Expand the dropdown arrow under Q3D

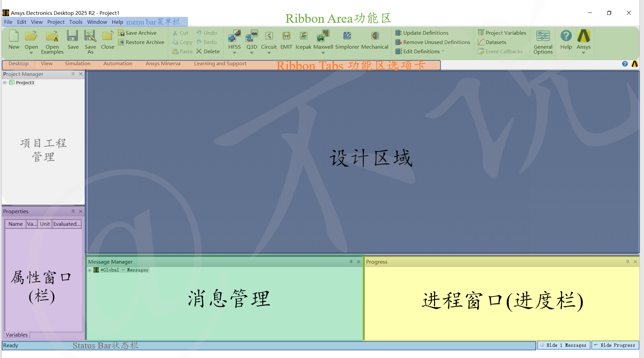click(x=252, y=53)
